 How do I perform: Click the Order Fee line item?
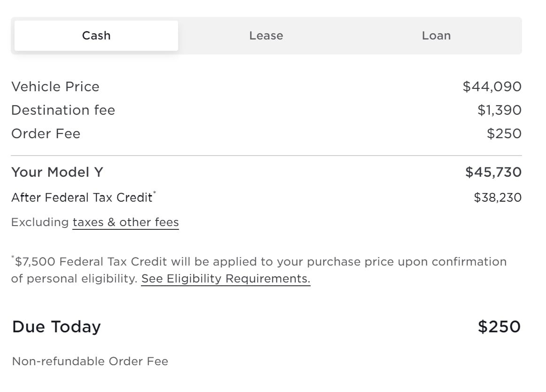point(45,133)
